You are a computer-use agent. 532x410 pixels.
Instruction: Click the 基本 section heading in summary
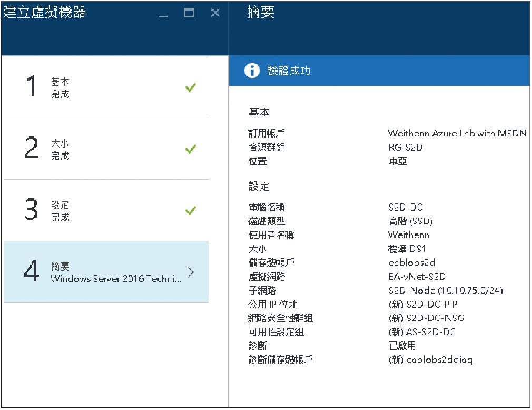click(x=259, y=112)
